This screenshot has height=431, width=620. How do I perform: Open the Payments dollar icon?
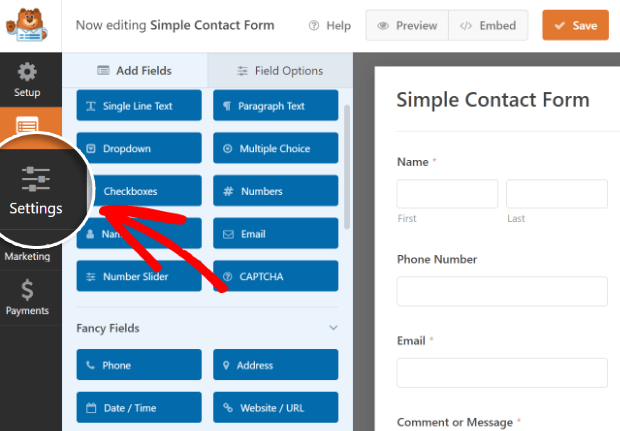(28, 291)
